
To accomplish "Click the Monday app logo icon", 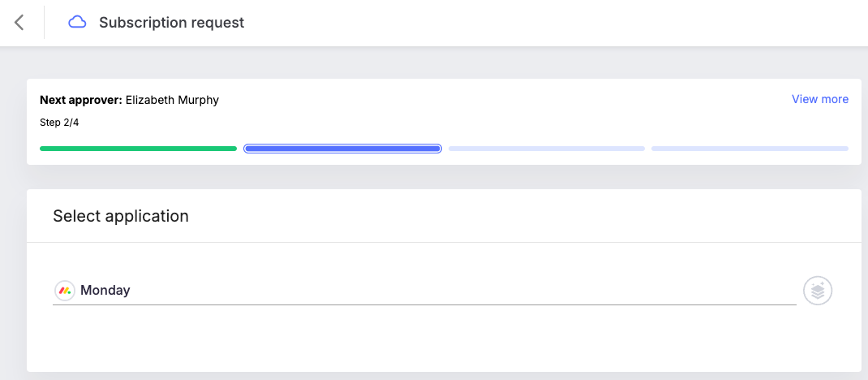I will 65,290.
